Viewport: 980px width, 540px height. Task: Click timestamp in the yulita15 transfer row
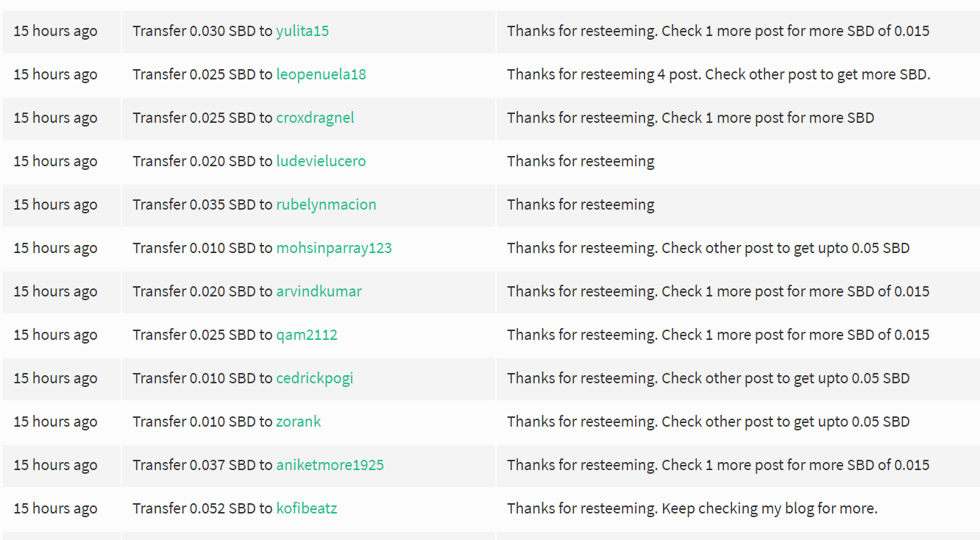(x=55, y=31)
